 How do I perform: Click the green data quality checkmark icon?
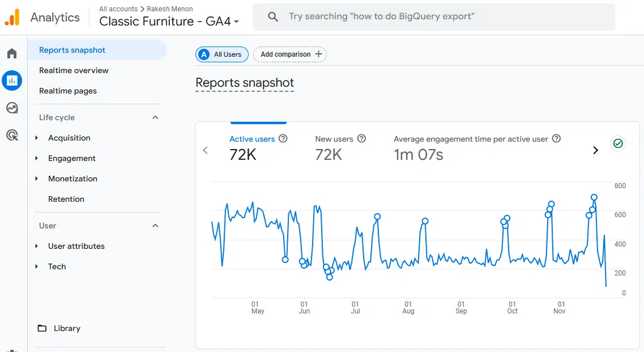tap(618, 143)
